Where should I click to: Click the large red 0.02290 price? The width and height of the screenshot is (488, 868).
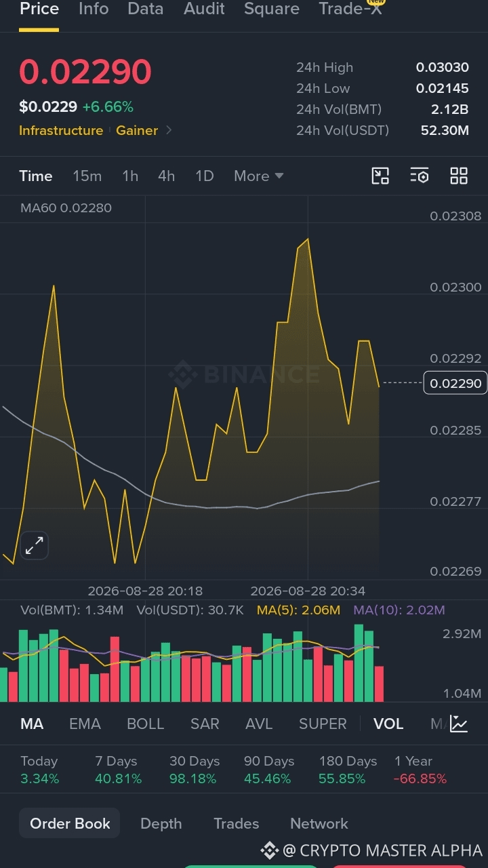(85, 72)
